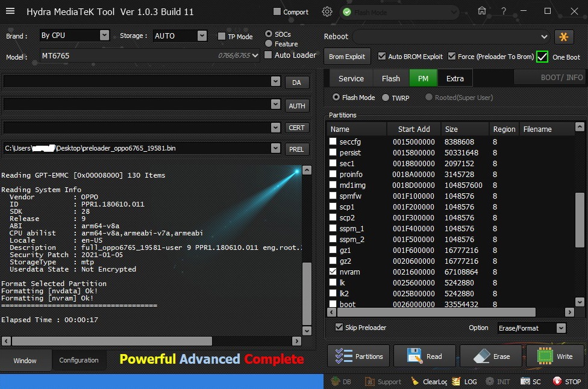Uncheck Force (Preloader To Brom)
The height and width of the screenshot is (389, 588).
[x=452, y=56]
